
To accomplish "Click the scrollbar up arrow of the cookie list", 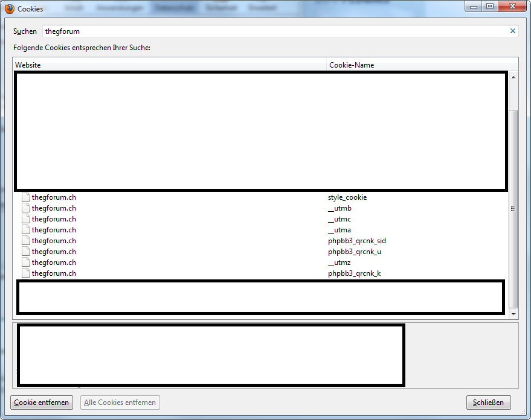I will [513, 77].
